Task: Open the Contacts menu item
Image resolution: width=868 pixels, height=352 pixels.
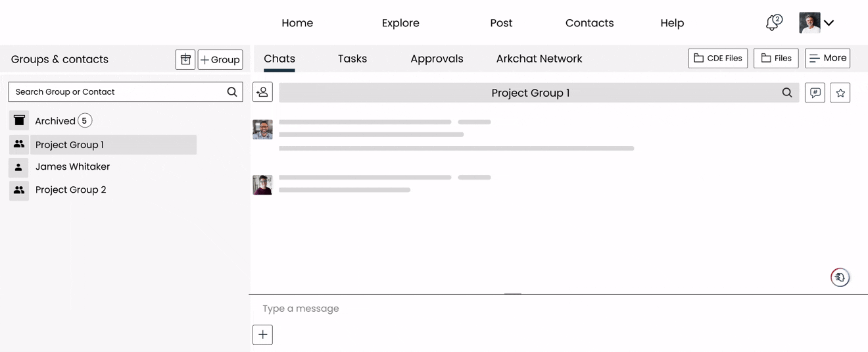Action: [589, 23]
